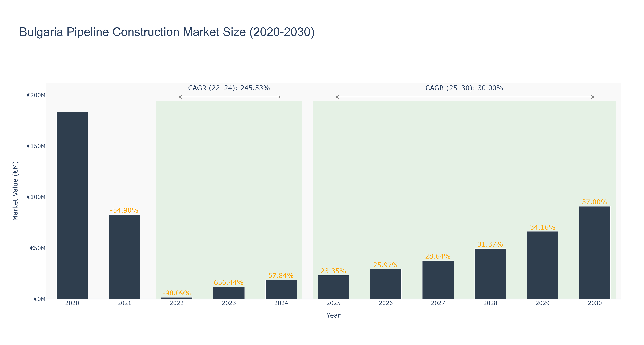Click the 2030 x-axis tick label
This screenshot has height=345, width=644.
point(595,303)
